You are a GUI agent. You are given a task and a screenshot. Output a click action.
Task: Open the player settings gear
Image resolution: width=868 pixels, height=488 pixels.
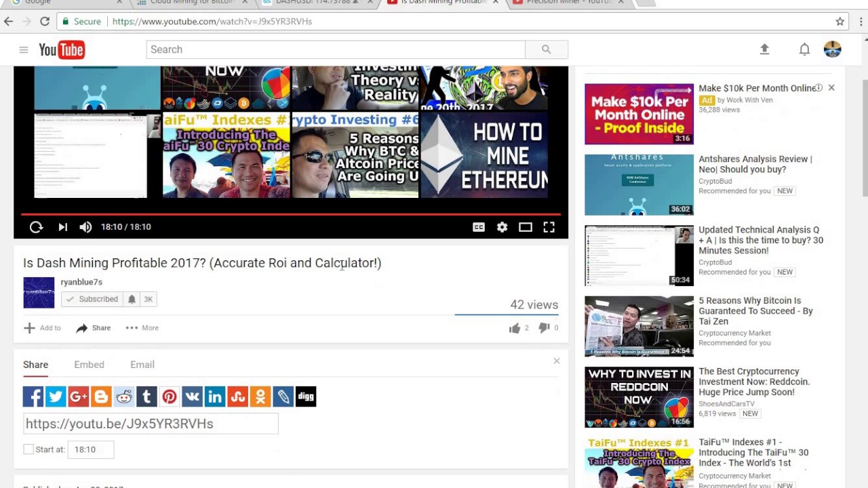[502, 227]
